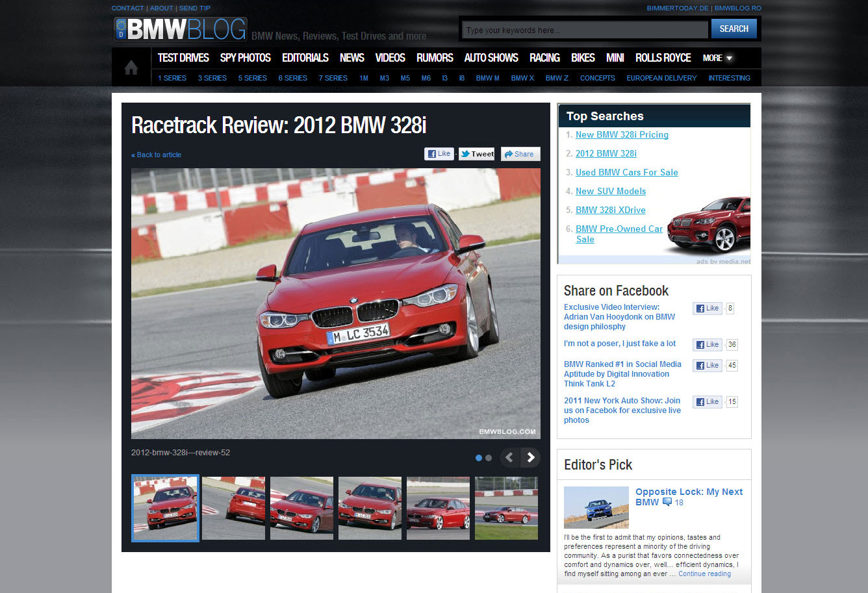Click in the keywords search field
This screenshot has width=868, height=593.
(584, 30)
